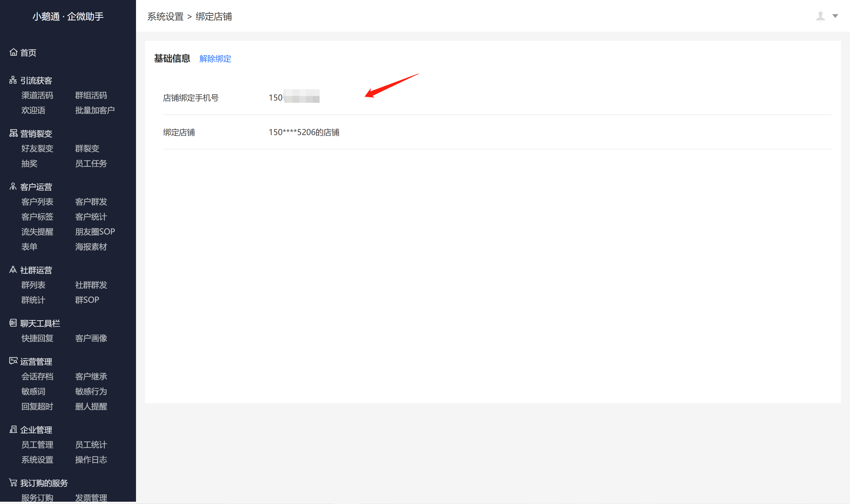Open 操作日志 menu item

(91, 460)
